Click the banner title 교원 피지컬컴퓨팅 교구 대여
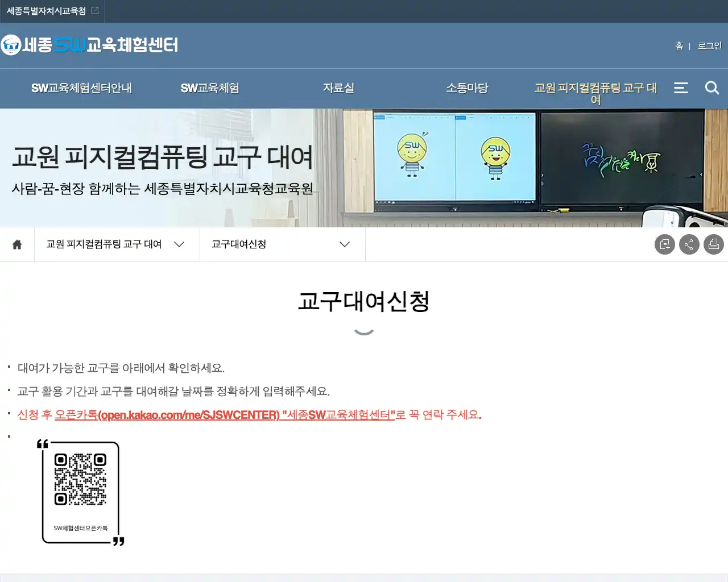Image resolution: width=728 pixels, height=582 pixels. (162, 156)
